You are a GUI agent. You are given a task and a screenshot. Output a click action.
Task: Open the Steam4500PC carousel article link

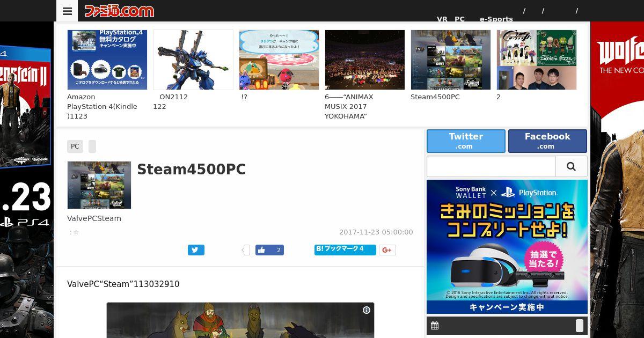[x=435, y=97]
